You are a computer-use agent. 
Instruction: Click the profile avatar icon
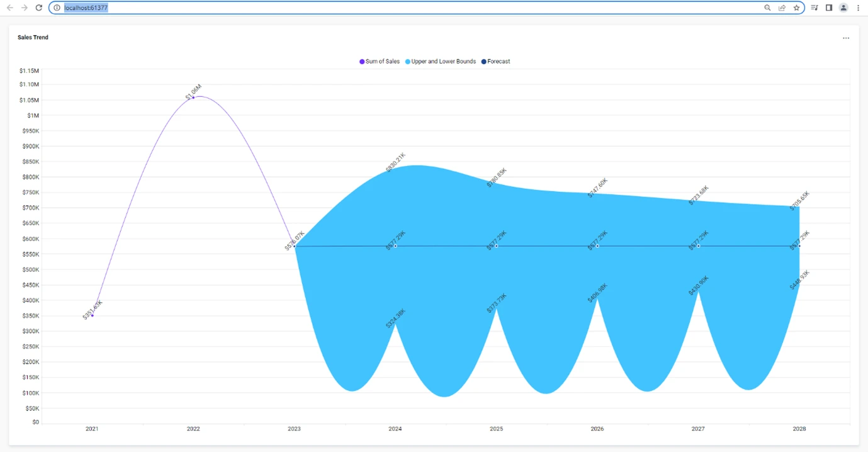pos(843,8)
